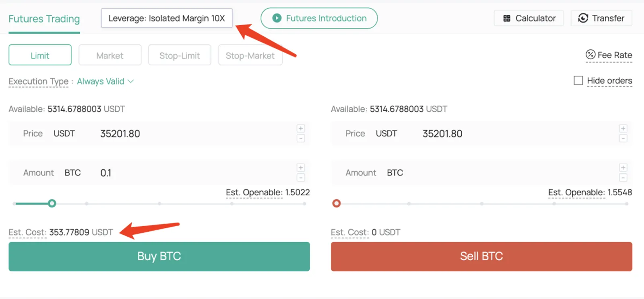Click sell-side Est. Openable 1.5548 label
Image resolution: width=644 pixels, height=299 pixels.
point(590,192)
